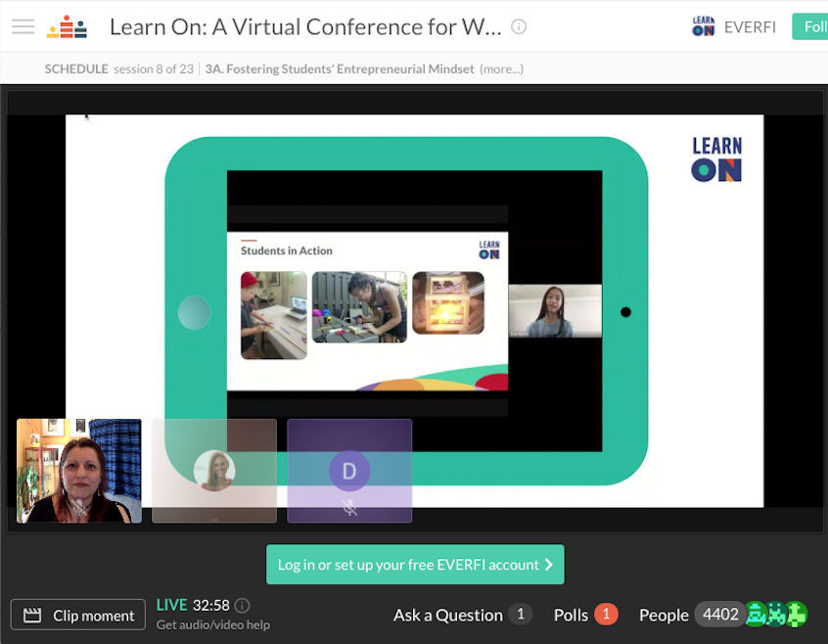Image resolution: width=828 pixels, height=644 pixels.
Task: Open the SCHEDULE link
Action: coord(76,69)
